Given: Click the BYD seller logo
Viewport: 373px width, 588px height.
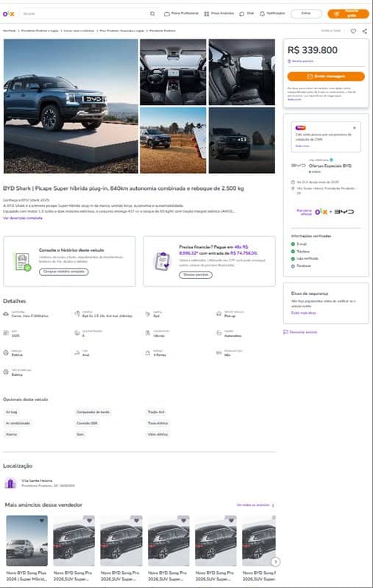Looking at the screenshot, I should (x=299, y=166).
